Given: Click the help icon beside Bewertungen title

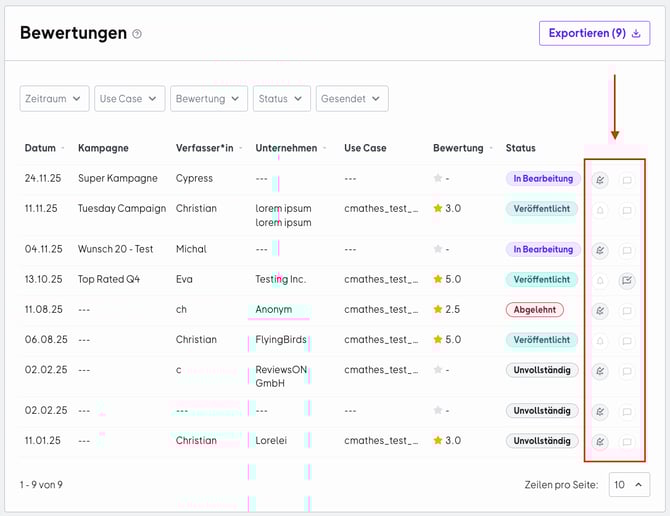Looking at the screenshot, I should click(137, 34).
